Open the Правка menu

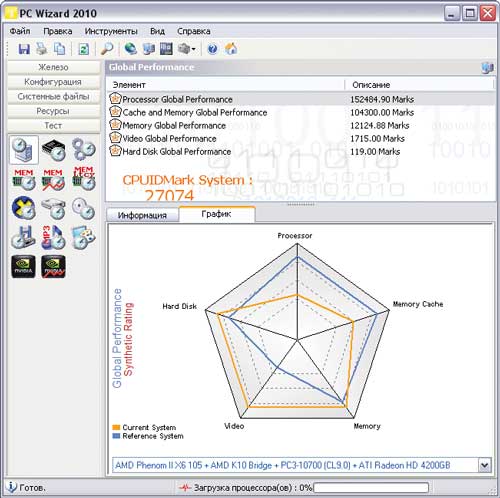tap(58, 31)
